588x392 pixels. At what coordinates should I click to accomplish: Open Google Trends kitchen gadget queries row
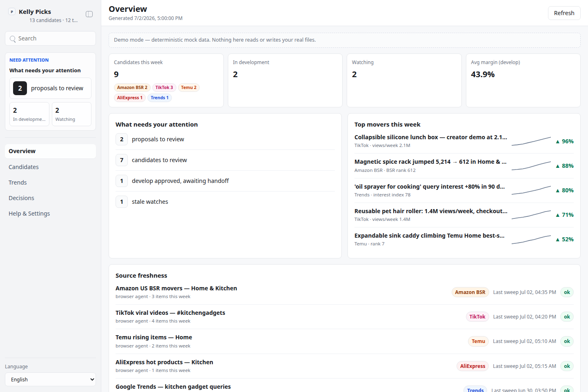click(x=345, y=386)
